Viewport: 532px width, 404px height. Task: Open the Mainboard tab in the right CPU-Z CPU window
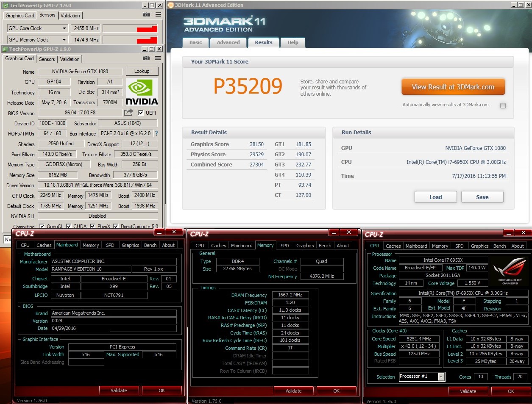click(416, 246)
